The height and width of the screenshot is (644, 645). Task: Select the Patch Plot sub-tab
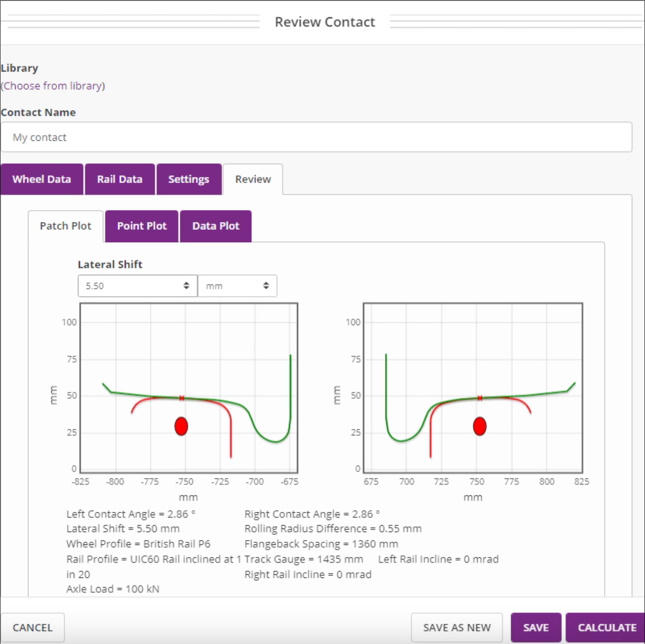click(66, 226)
